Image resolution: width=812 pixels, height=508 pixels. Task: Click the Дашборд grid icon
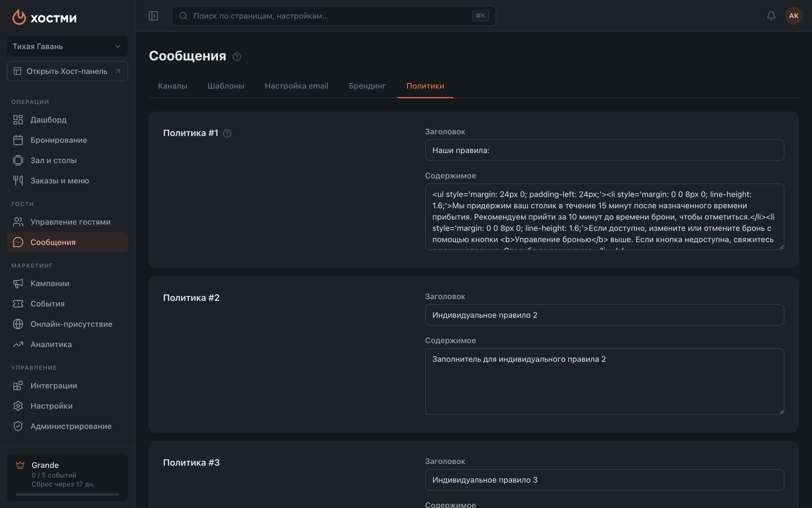click(18, 120)
